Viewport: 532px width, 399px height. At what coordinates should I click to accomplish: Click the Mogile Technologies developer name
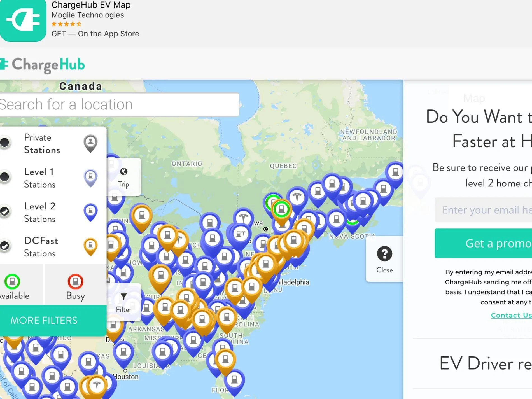coord(88,15)
